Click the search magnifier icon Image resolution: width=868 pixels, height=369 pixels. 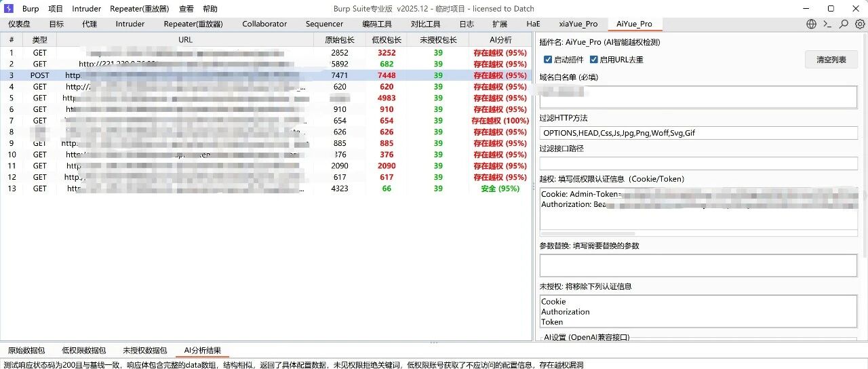[844, 24]
